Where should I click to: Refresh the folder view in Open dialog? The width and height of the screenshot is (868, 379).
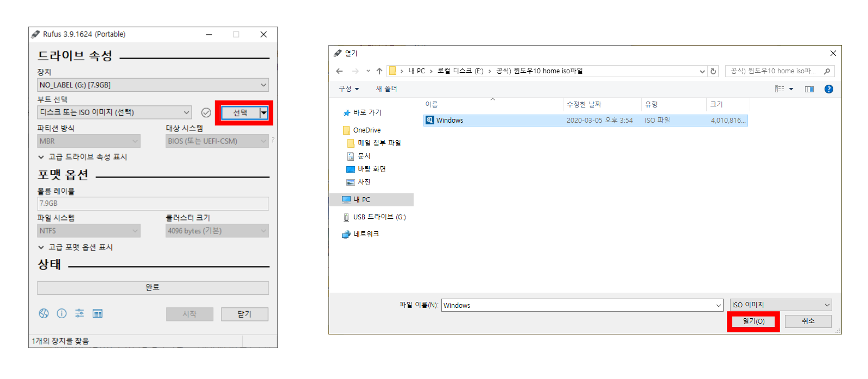pos(713,71)
